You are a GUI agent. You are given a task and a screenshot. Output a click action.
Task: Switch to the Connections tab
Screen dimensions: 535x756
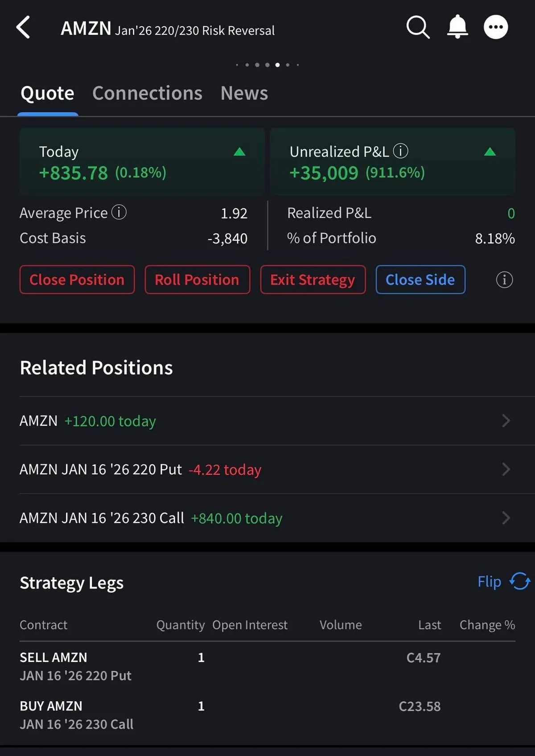coord(147,93)
